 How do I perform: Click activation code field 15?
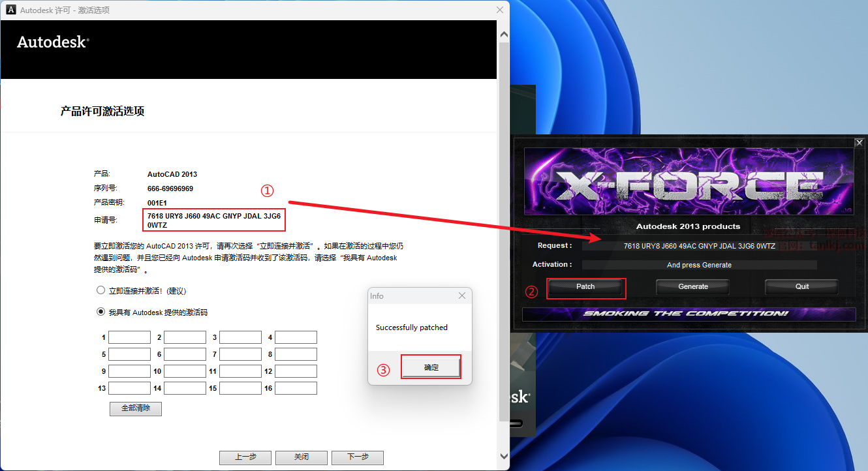[x=240, y=388]
